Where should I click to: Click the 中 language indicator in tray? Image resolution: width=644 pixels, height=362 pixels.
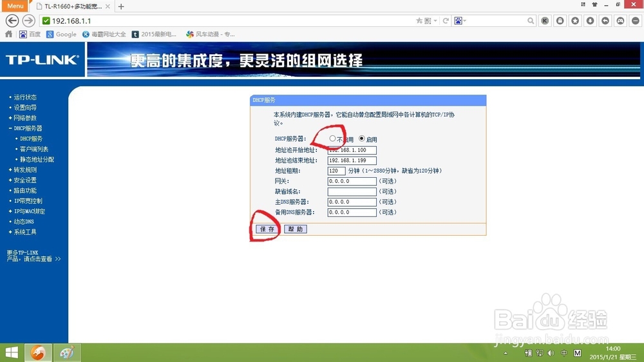pos(564,353)
